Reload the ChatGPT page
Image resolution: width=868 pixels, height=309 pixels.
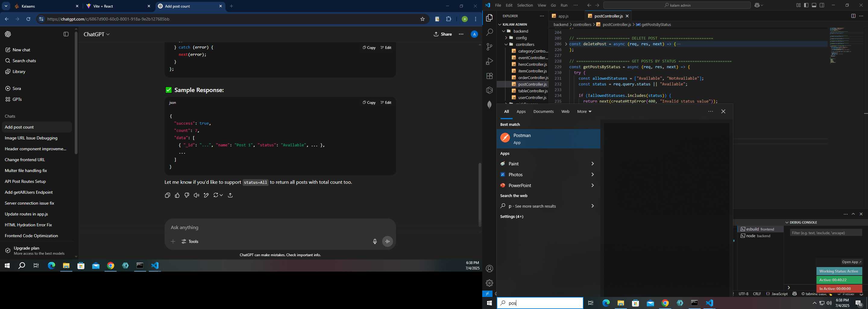tap(29, 19)
